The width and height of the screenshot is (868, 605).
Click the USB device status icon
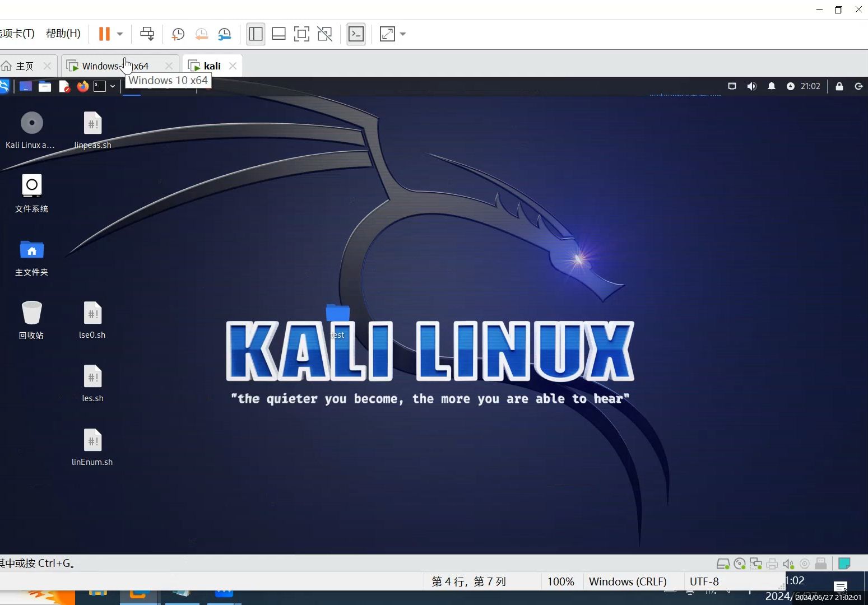pyautogui.click(x=821, y=564)
